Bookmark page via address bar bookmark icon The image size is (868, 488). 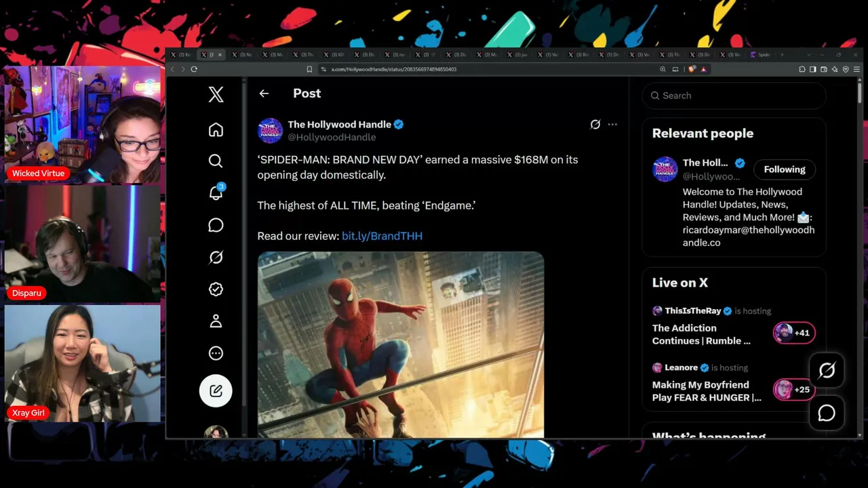[309, 69]
